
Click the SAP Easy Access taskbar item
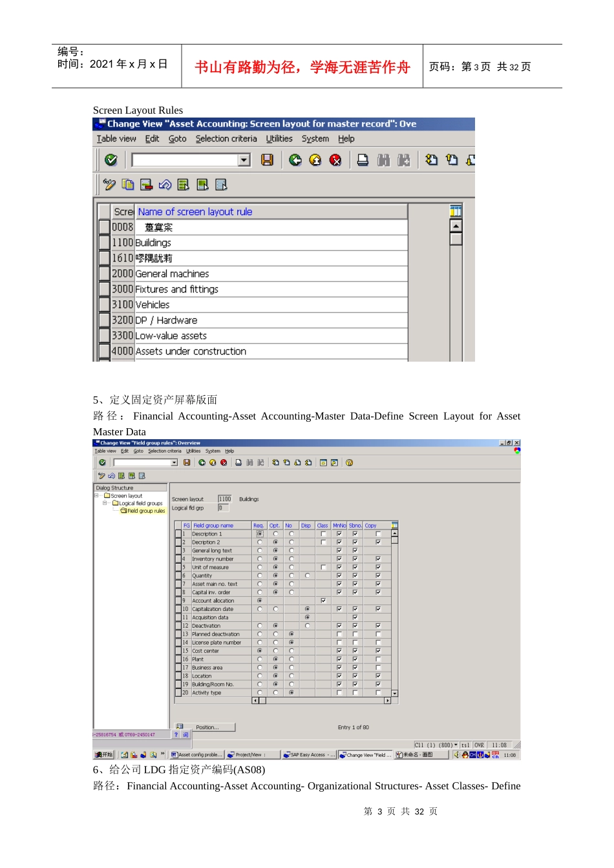[x=310, y=754]
